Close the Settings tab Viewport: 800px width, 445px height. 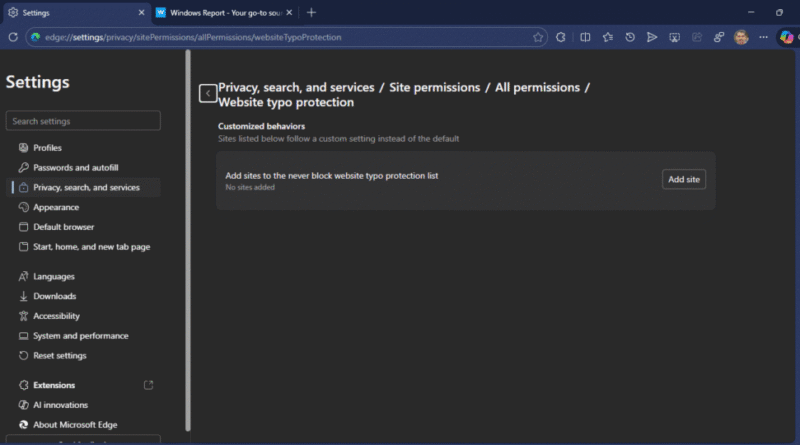coord(140,12)
